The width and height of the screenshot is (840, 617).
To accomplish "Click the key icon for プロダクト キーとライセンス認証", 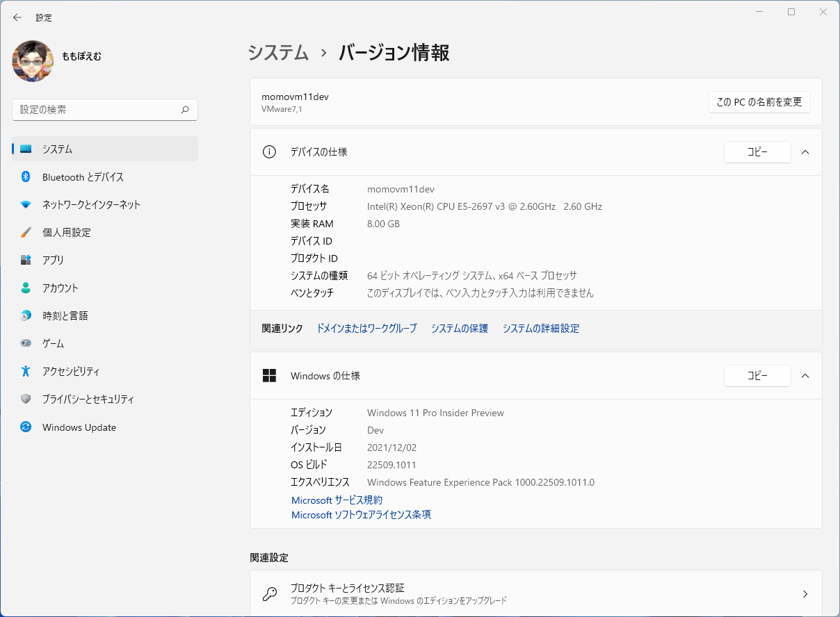I will 269,594.
